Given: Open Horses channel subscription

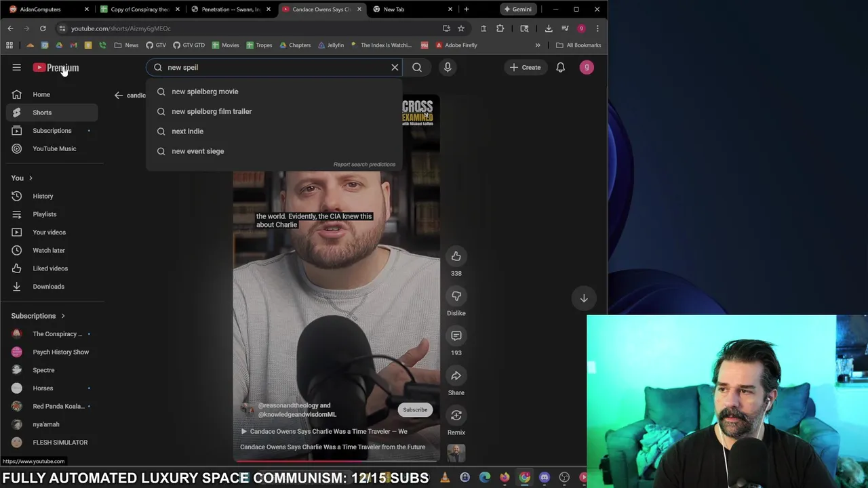Looking at the screenshot, I should tap(52, 388).
